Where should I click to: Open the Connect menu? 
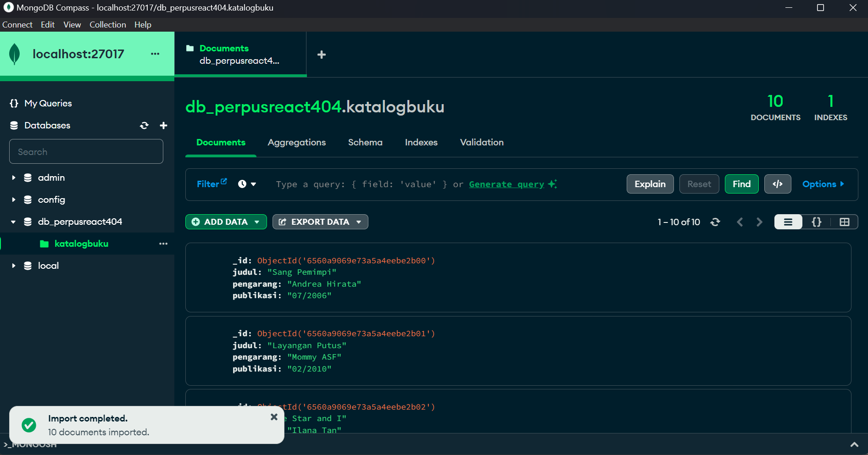[x=17, y=25]
